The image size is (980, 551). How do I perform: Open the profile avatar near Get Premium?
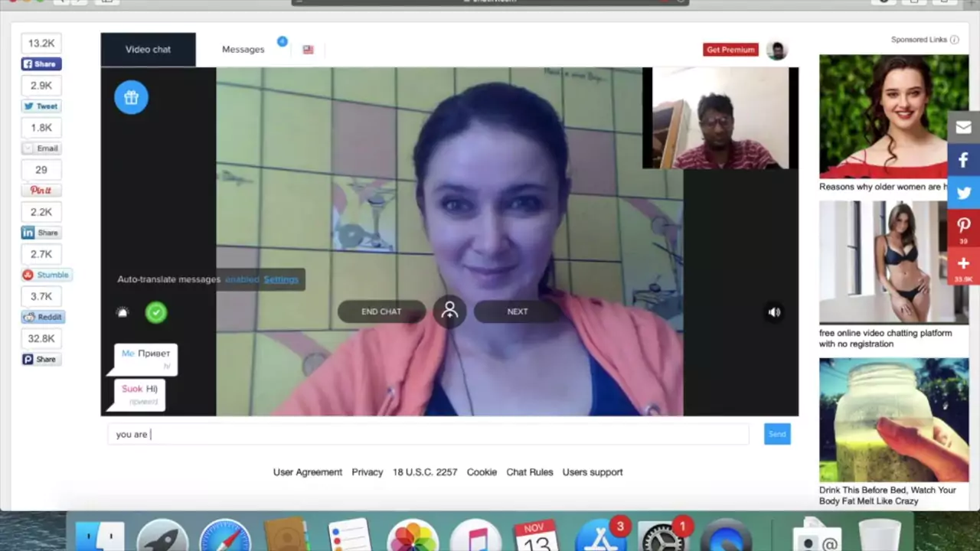tap(776, 50)
